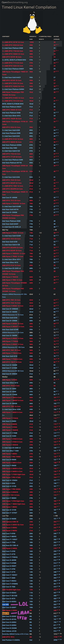Open Rockchip ARMv8 Cortex-A76 4-Core entry
The image size is (64, 644).
coord(15,634)
